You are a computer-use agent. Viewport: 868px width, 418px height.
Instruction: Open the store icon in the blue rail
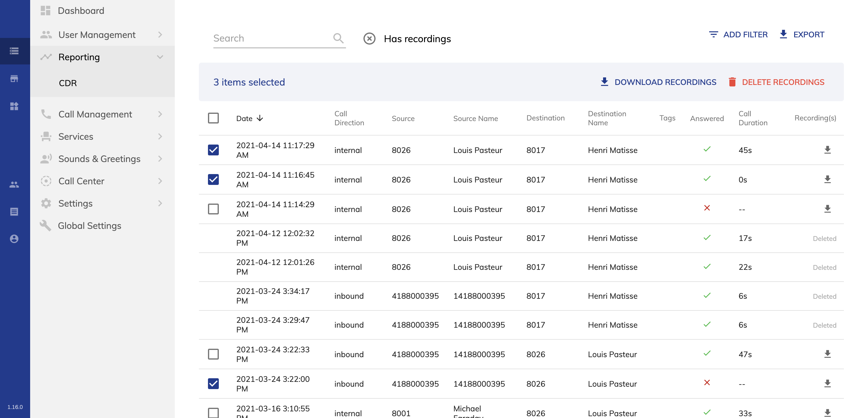click(14, 79)
